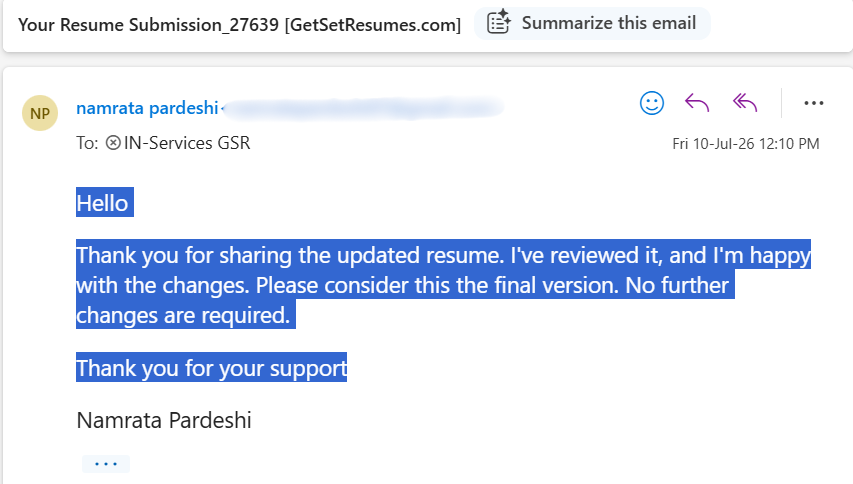Click Thank you for your support line
Image resolution: width=853 pixels, height=484 pixels.
(211, 368)
